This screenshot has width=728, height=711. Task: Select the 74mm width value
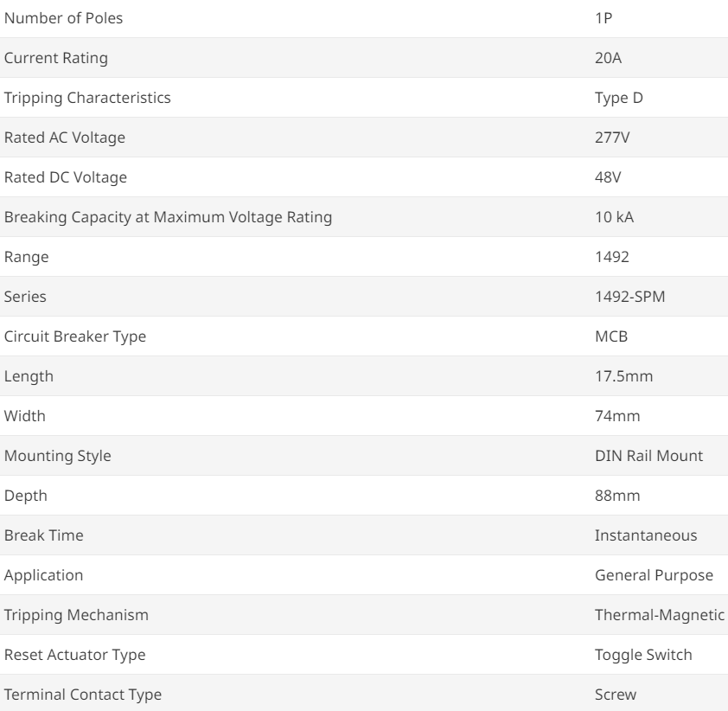tap(616, 416)
